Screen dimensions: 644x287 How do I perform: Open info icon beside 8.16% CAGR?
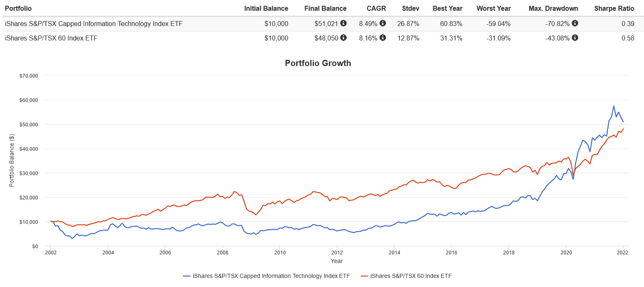pos(383,38)
